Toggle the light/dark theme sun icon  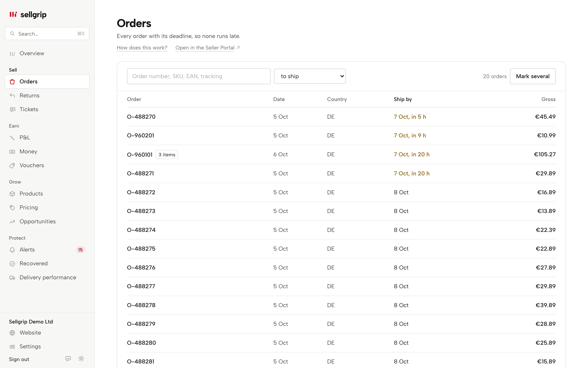(81, 359)
